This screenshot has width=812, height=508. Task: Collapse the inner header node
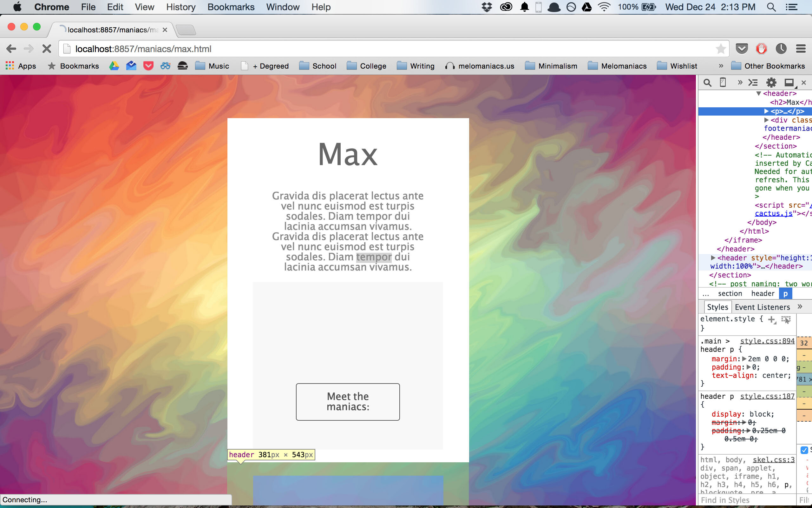[x=758, y=93]
